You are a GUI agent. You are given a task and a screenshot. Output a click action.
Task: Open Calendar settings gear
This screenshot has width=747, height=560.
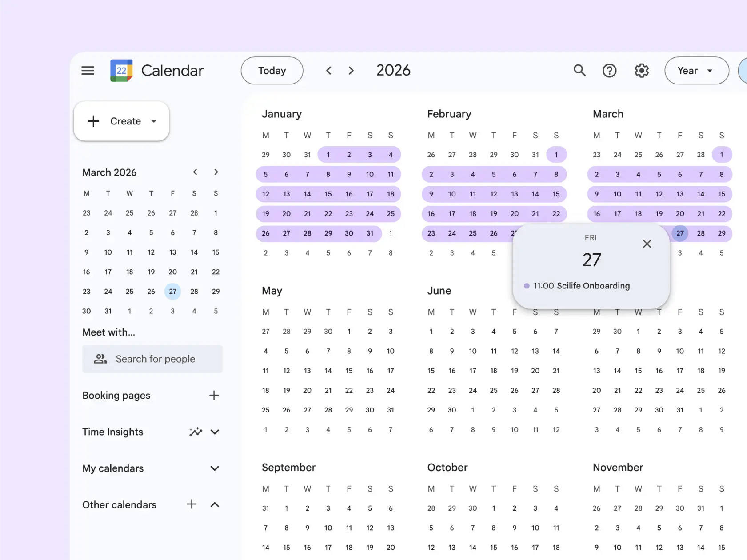(x=641, y=70)
